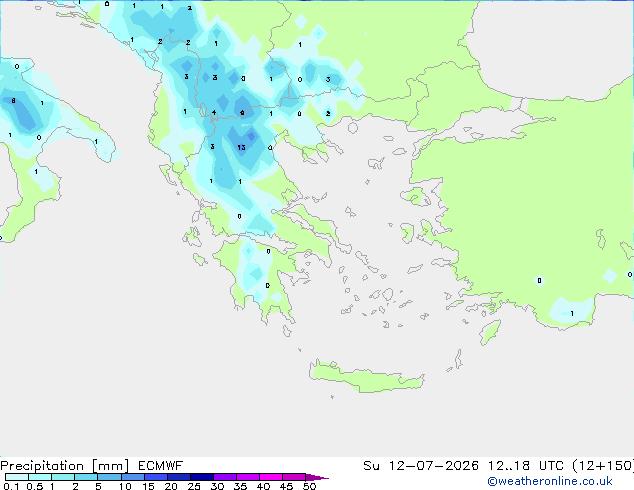Screen dimensions: 634x490
Task: Select the '25' legend scale label
Action: point(194,486)
